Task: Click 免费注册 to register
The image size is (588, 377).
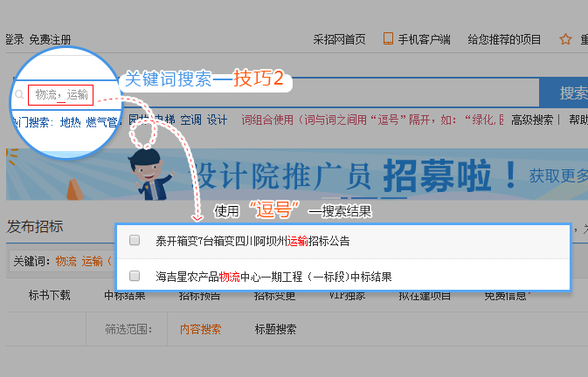Action: tap(50, 39)
